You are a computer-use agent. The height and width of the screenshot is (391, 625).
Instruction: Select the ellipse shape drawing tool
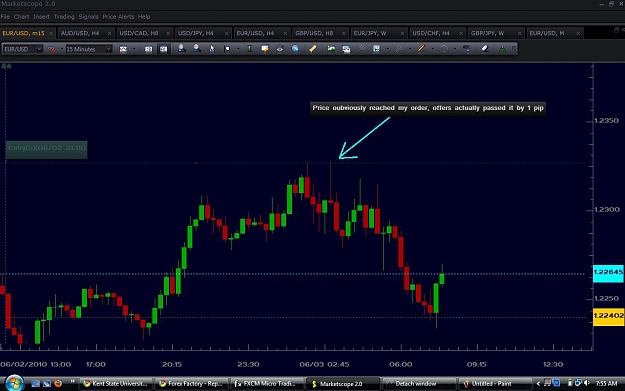click(x=444, y=49)
